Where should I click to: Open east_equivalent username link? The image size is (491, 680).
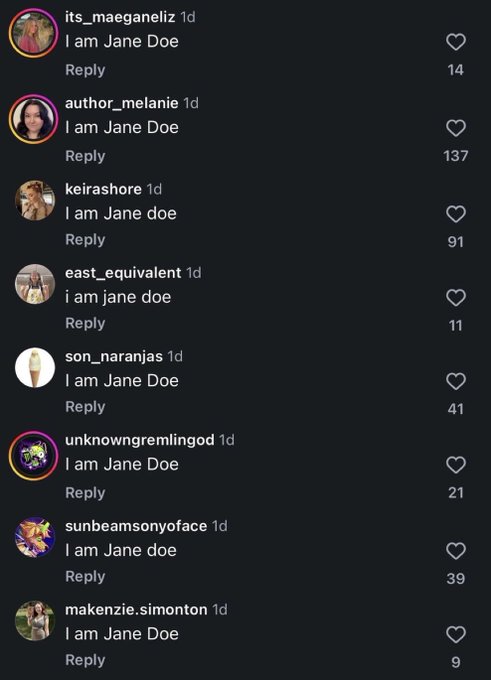(x=123, y=273)
